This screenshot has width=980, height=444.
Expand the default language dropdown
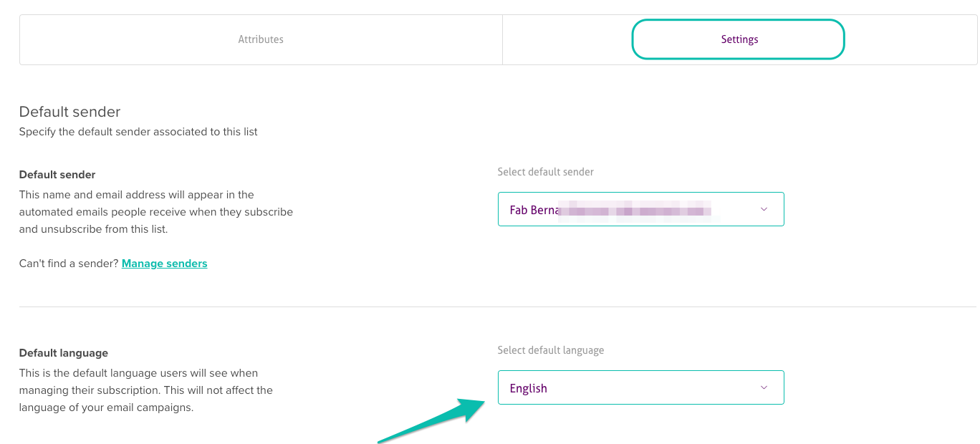pyautogui.click(x=640, y=387)
